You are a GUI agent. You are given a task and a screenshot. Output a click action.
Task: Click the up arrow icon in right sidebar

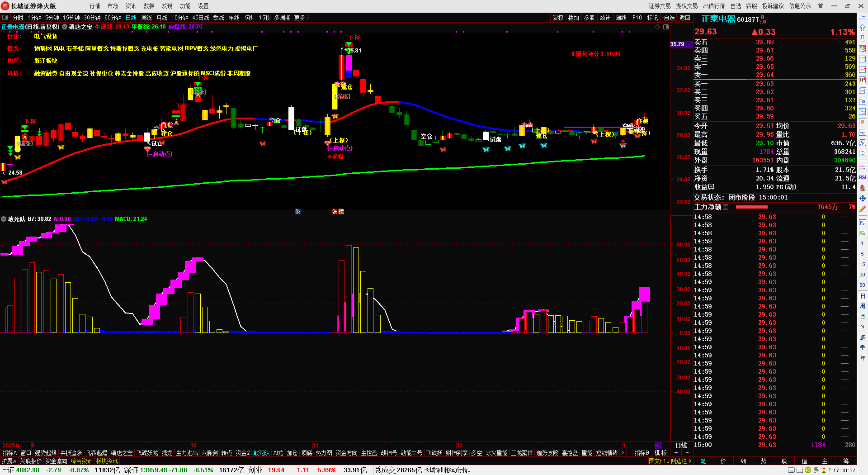click(x=863, y=28)
